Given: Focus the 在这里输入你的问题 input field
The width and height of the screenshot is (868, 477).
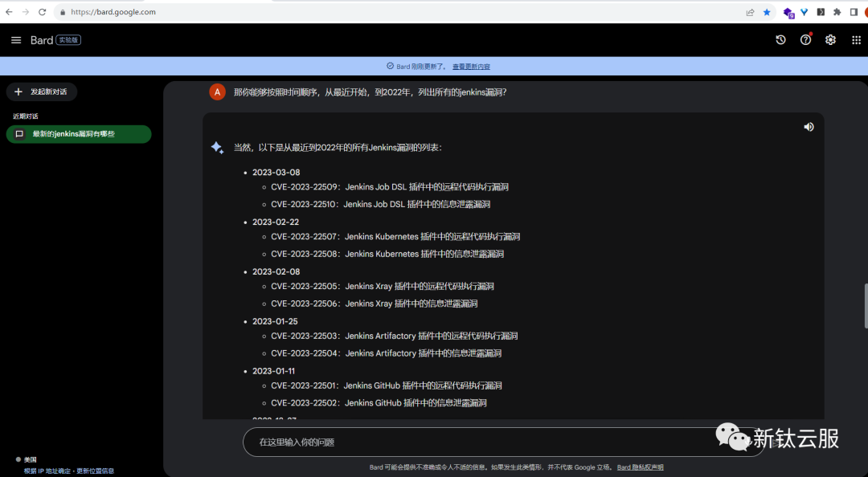Looking at the screenshot, I should click(x=504, y=442).
